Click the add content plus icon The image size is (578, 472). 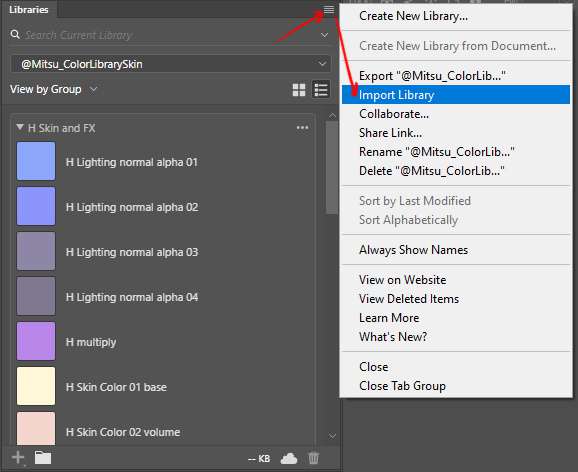pyautogui.click(x=18, y=458)
